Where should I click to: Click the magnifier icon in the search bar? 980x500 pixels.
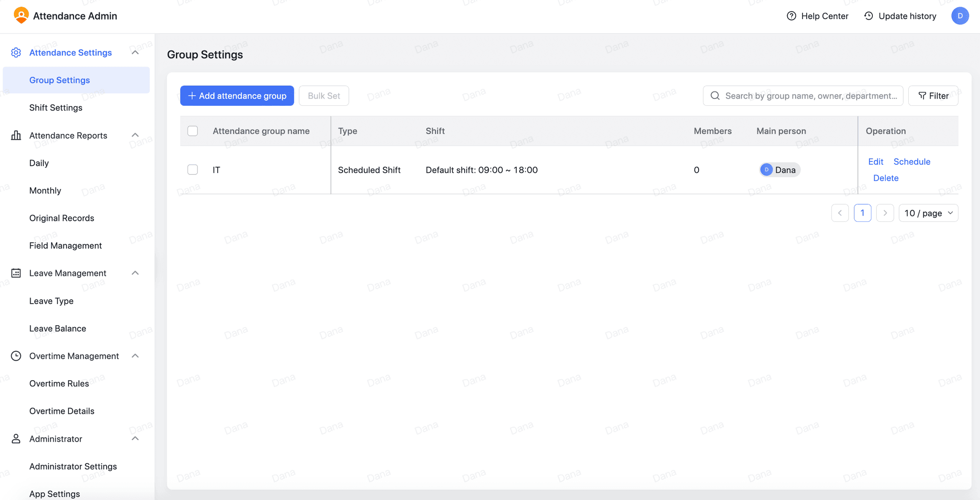[715, 96]
